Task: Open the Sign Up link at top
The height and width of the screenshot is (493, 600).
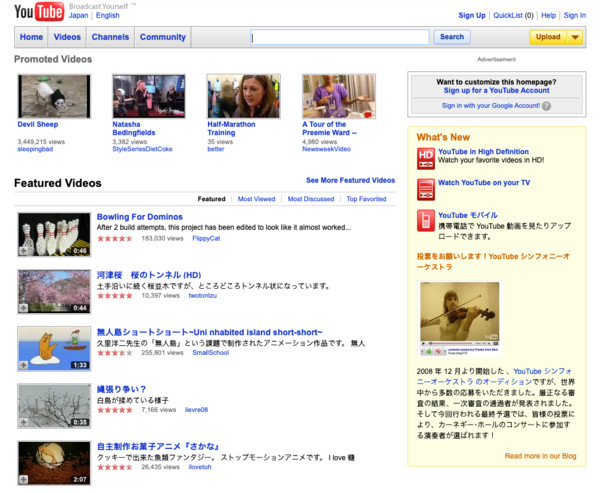Action: [x=472, y=15]
